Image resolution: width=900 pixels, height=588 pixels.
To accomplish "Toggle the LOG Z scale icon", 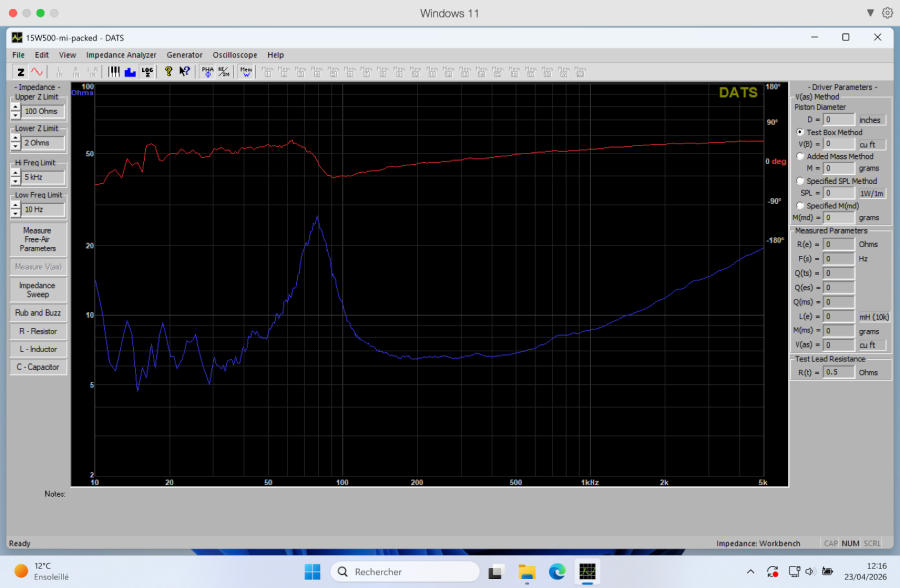I will [147, 72].
